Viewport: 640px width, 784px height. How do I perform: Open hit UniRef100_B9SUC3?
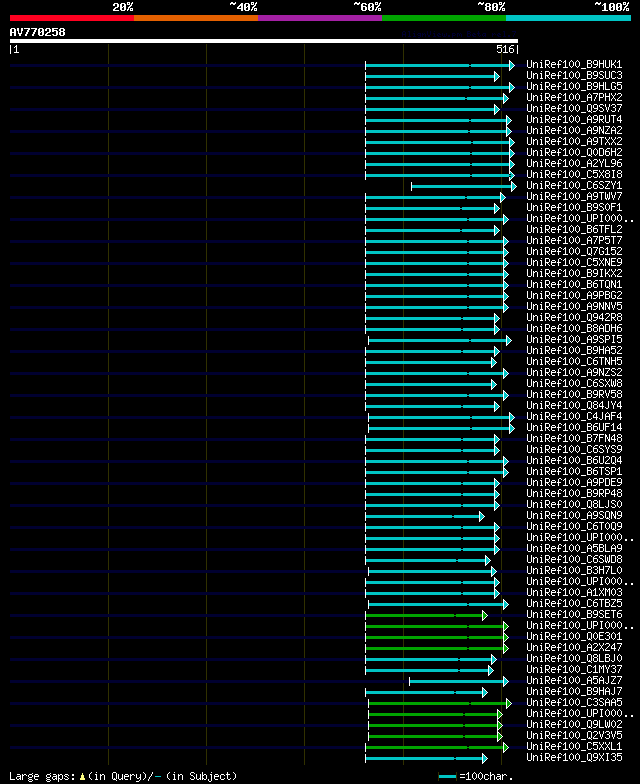tap(574, 76)
